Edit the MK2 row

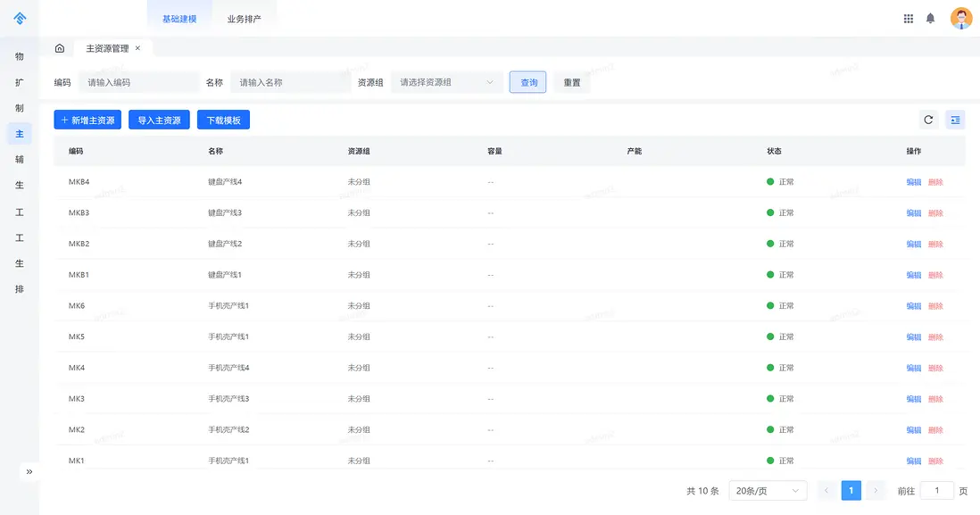[x=914, y=430]
